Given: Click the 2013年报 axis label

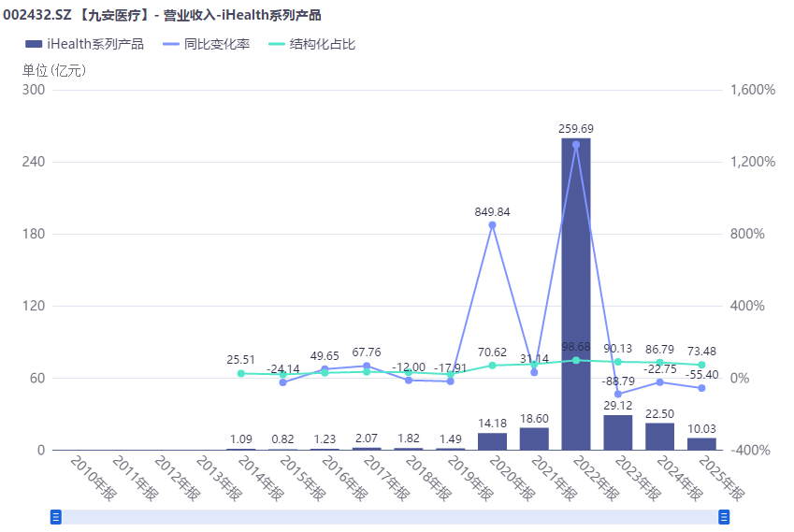Looking at the screenshot, I should [219, 478].
